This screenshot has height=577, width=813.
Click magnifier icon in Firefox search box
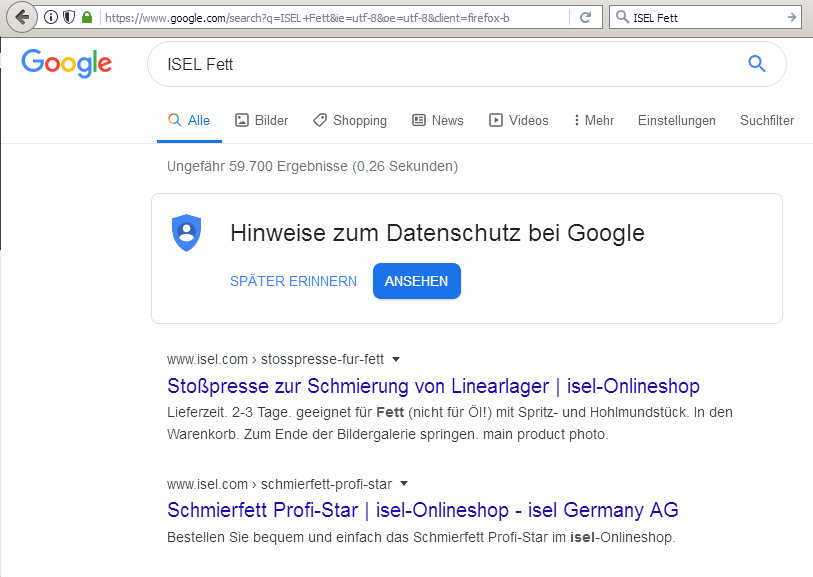[622, 17]
